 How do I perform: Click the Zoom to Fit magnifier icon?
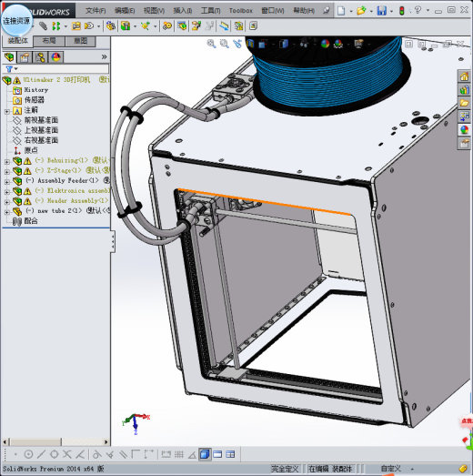point(211,44)
